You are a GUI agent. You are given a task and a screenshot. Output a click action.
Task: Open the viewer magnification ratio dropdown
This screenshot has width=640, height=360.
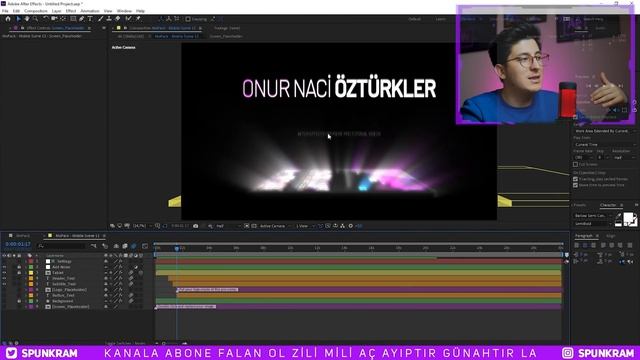pyautogui.click(x=142, y=226)
